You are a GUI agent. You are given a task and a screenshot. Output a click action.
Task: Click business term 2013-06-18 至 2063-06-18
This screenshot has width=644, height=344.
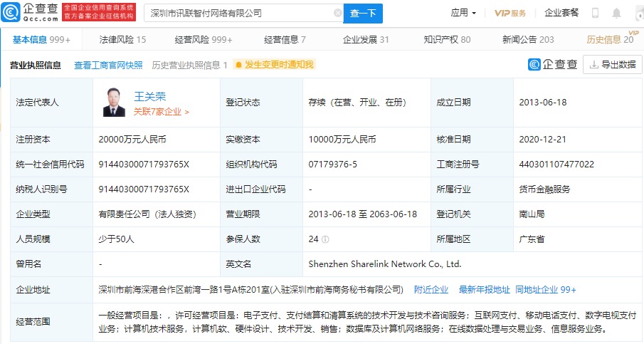pos(363,214)
